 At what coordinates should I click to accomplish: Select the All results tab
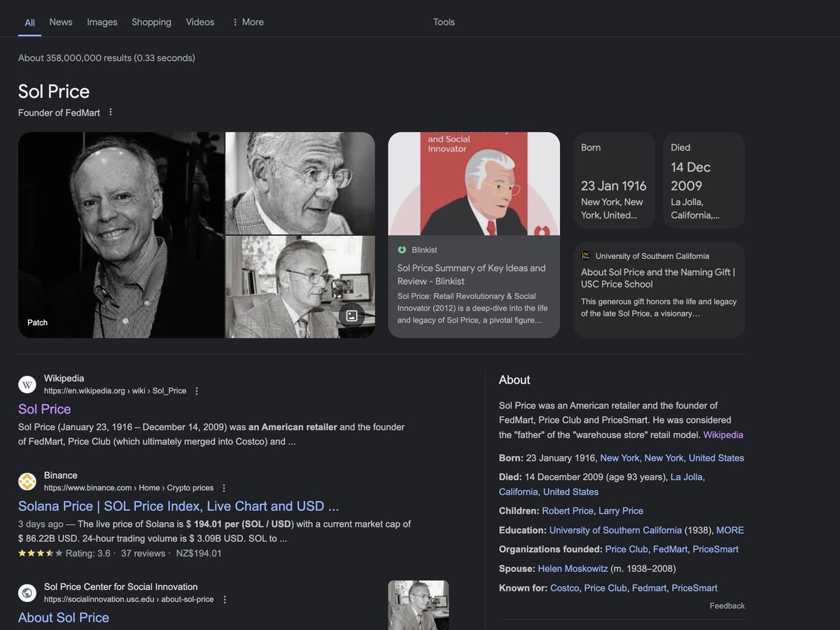(x=30, y=22)
